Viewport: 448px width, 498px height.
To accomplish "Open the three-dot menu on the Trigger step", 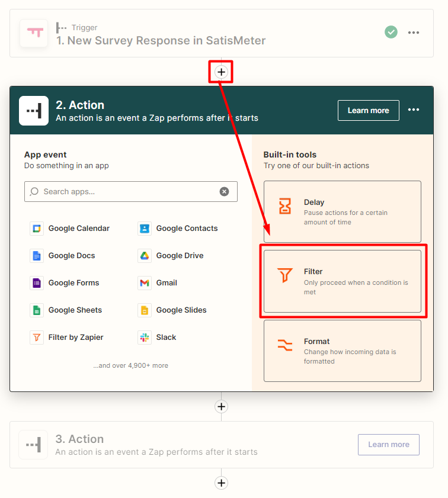I will [414, 33].
